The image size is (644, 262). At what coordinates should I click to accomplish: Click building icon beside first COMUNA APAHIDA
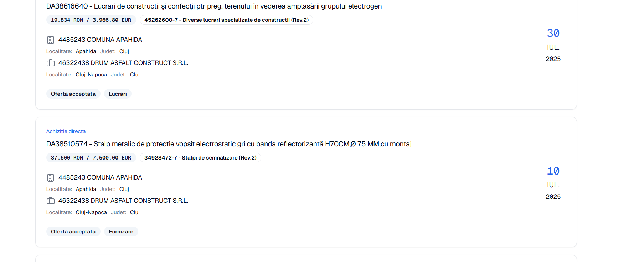coord(51,40)
